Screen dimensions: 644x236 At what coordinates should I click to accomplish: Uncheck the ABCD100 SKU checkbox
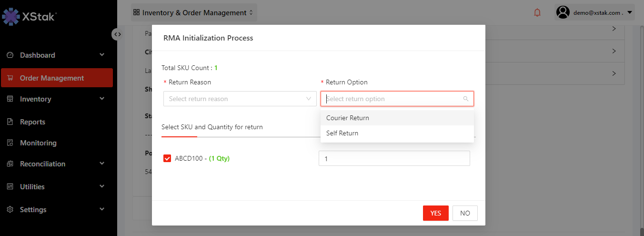(x=167, y=158)
